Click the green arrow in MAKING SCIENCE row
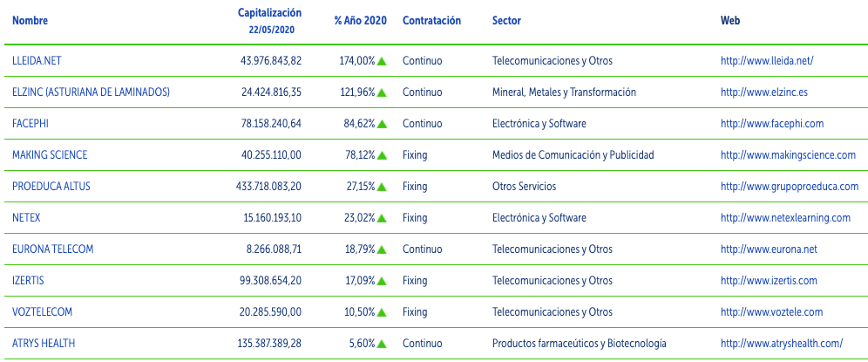 point(382,156)
